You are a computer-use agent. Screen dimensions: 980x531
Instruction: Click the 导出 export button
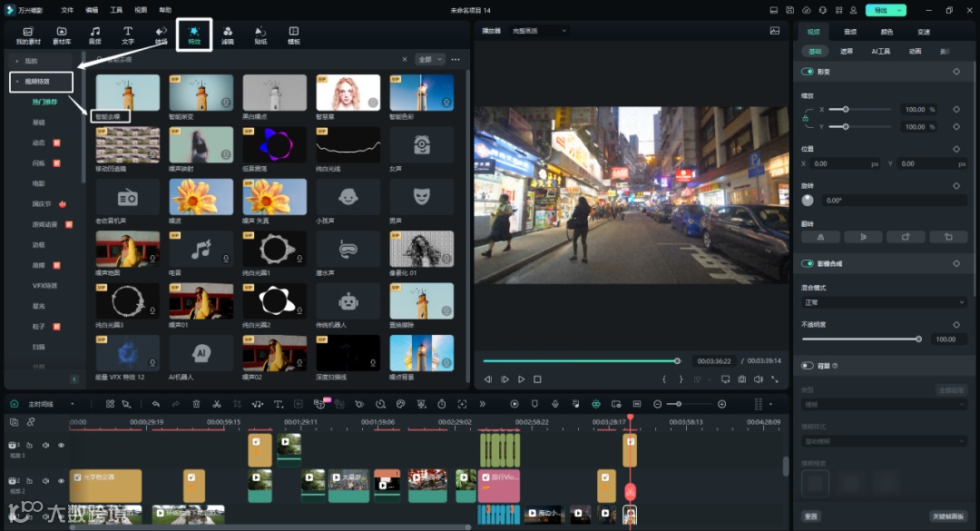879,10
